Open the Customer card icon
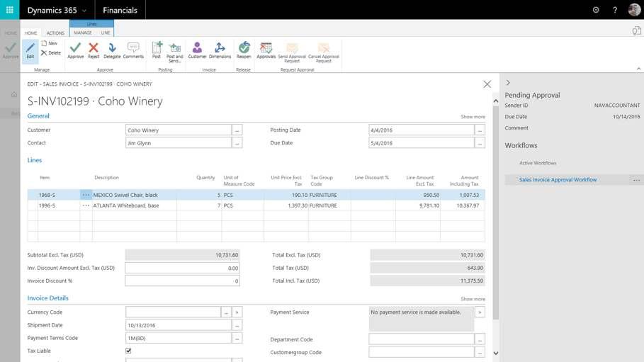644x362 pixels. pos(197,50)
